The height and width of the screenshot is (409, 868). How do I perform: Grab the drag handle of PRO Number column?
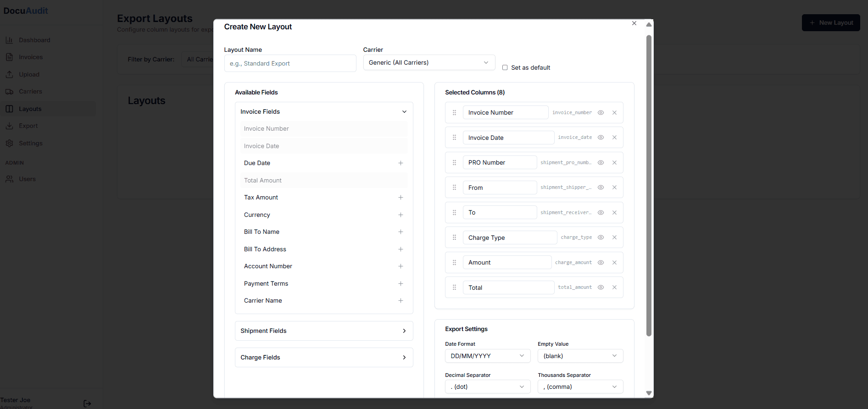click(455, 163)
